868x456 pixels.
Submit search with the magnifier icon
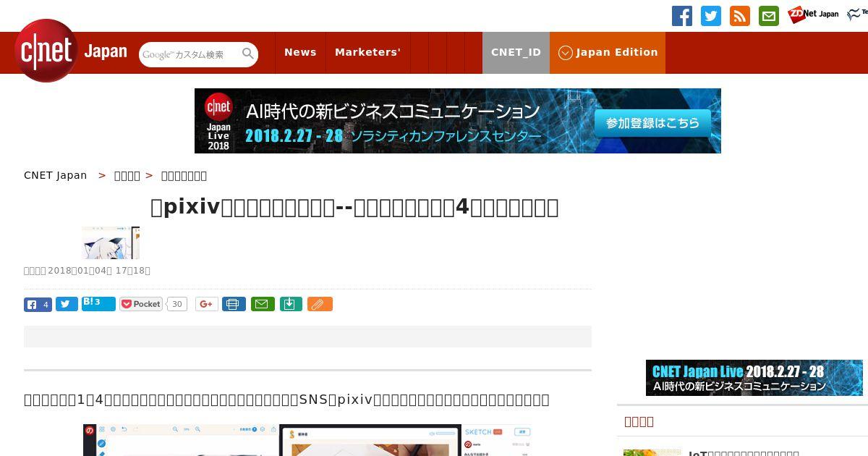coord(248,54)
